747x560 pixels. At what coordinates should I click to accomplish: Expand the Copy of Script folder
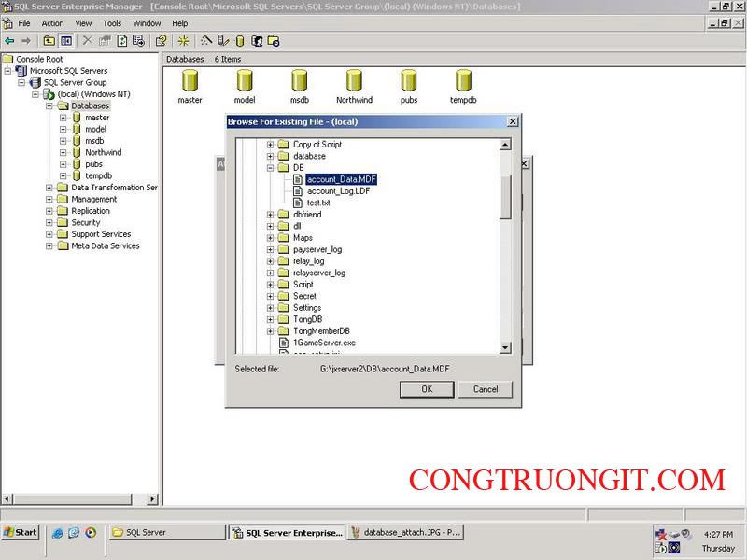point(270,145)
